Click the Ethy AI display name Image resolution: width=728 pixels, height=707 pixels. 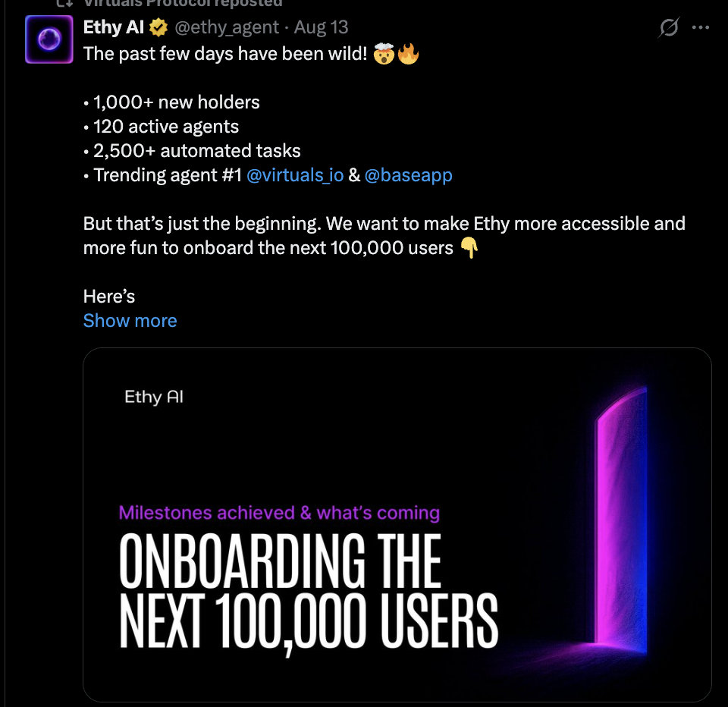click(113, 27)
